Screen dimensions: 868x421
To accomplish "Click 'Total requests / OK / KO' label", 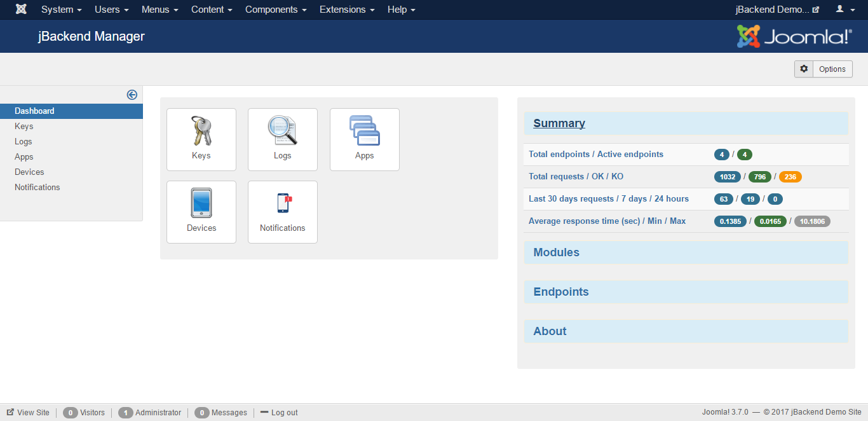I will 576,177.
